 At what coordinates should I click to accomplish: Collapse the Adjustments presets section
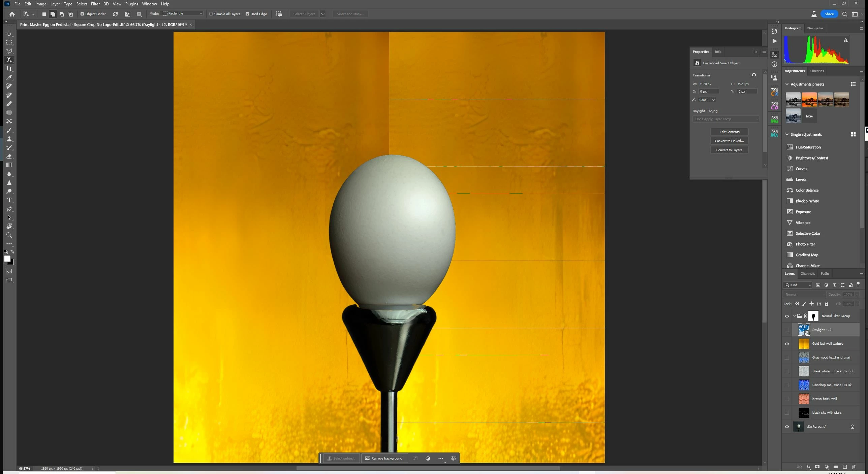pos(787,84)
